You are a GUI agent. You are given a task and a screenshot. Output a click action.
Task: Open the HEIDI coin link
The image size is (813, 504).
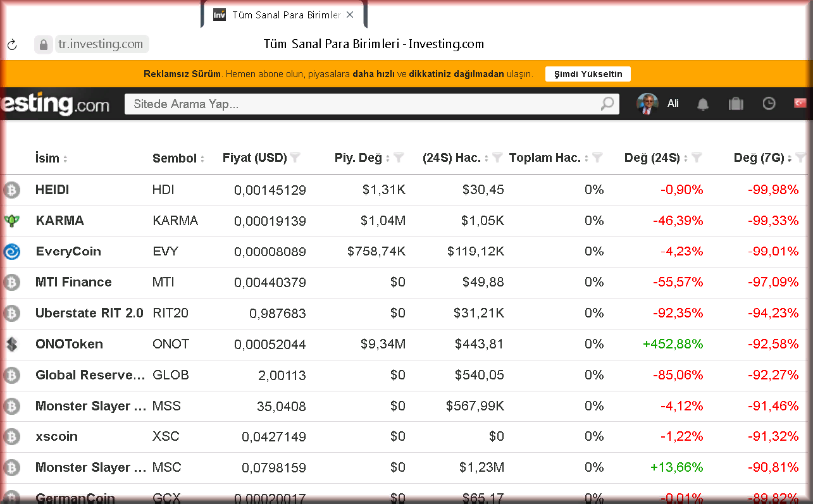tap(53, 190)
